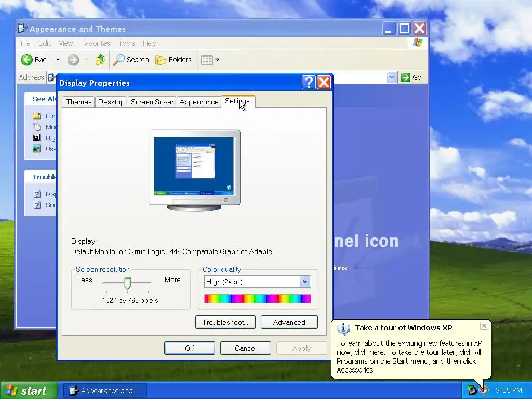Screen dimensions: 532x399
Task: Click the green Back arrow icon
Action: coord(27,60)
